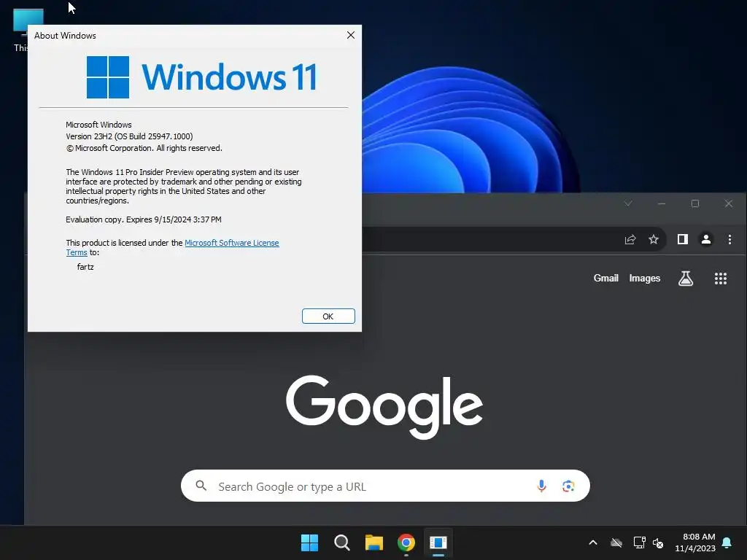The width and height of the screenshot is (747, 560).
Task: Open the OneDrive tray icon
Action: coord(616,542)
